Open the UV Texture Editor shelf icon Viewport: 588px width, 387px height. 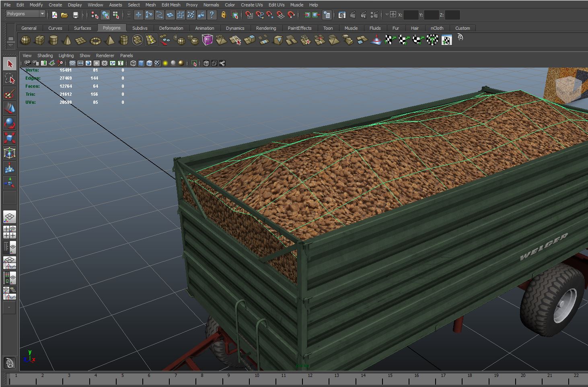point(446,40)
